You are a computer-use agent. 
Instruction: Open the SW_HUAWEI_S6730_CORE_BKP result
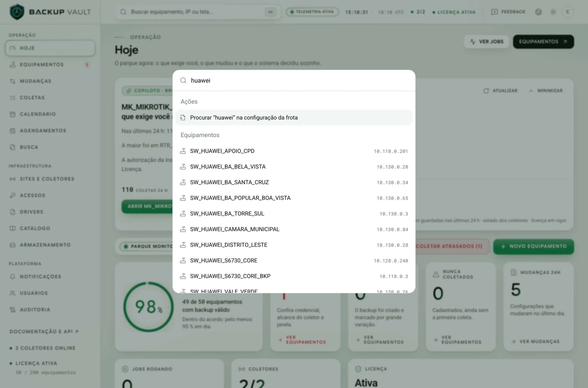[294, 276]
